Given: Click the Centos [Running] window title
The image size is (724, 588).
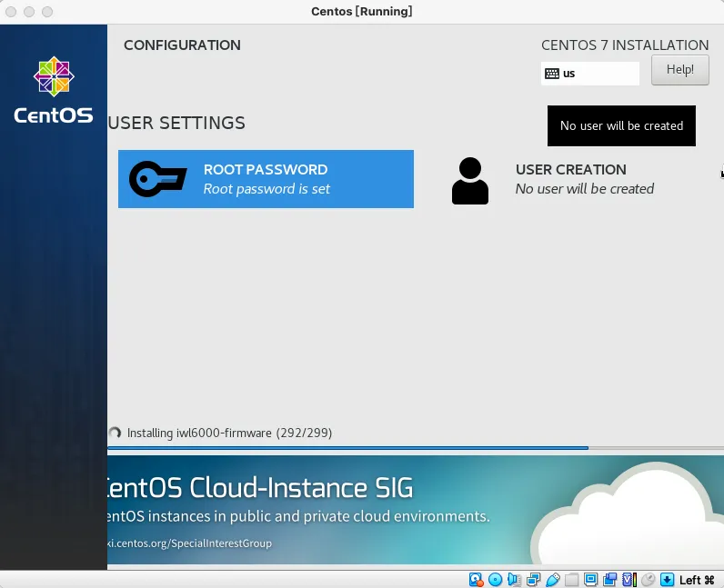Looking at the screenshot, I should [x=361, y=11].
